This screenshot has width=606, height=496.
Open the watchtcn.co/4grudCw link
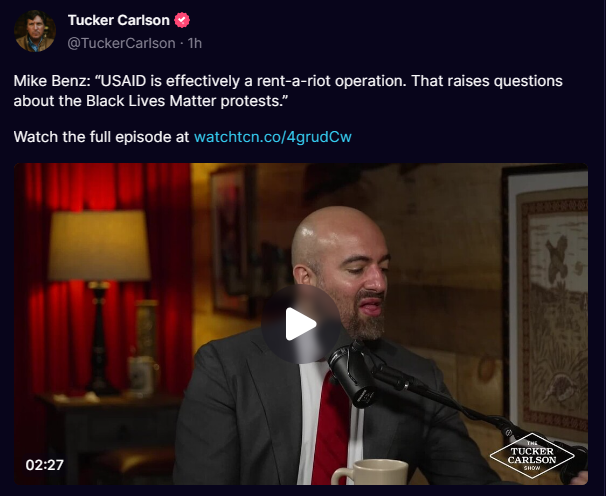click(x=272, y=137)
